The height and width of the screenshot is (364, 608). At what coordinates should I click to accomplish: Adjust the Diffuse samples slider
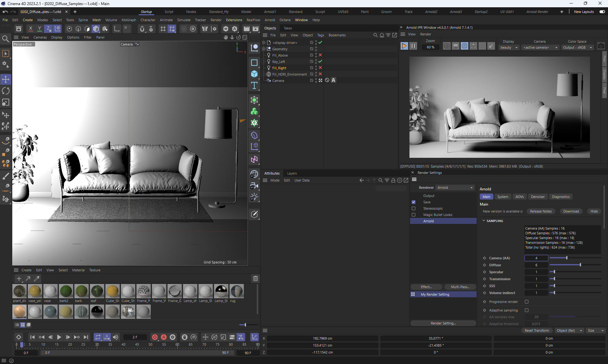coord(580,265)
